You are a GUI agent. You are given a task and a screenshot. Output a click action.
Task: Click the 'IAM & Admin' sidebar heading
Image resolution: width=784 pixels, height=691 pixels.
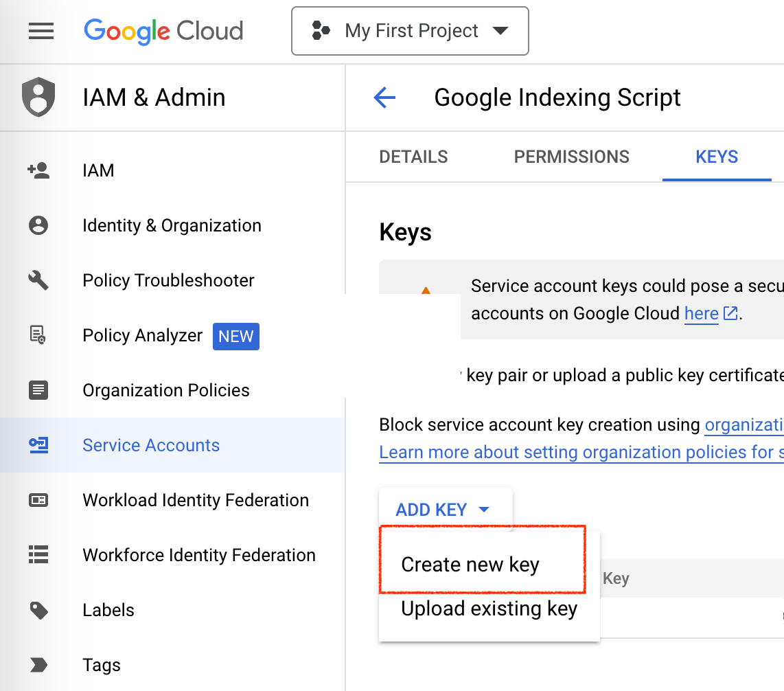[x=154, y=97]
